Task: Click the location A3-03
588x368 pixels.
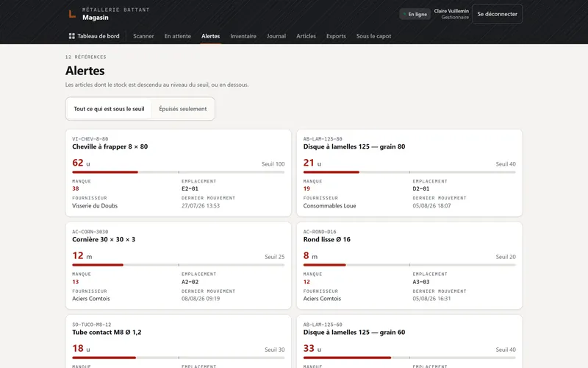Action: point(420,282)
